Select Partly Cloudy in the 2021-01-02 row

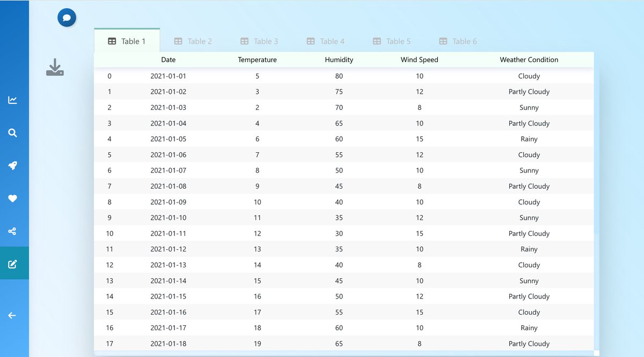529,92
